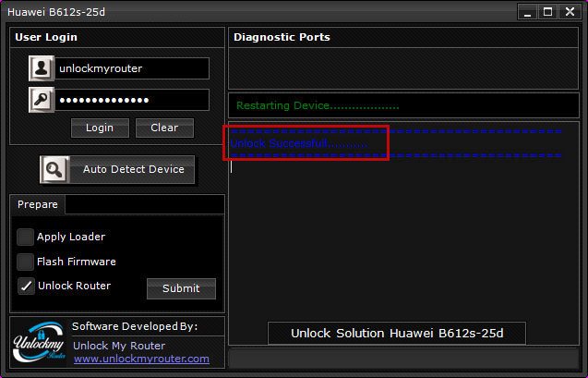Click the key icon beside password field
The image size is (588, 378).
point(42,100)
